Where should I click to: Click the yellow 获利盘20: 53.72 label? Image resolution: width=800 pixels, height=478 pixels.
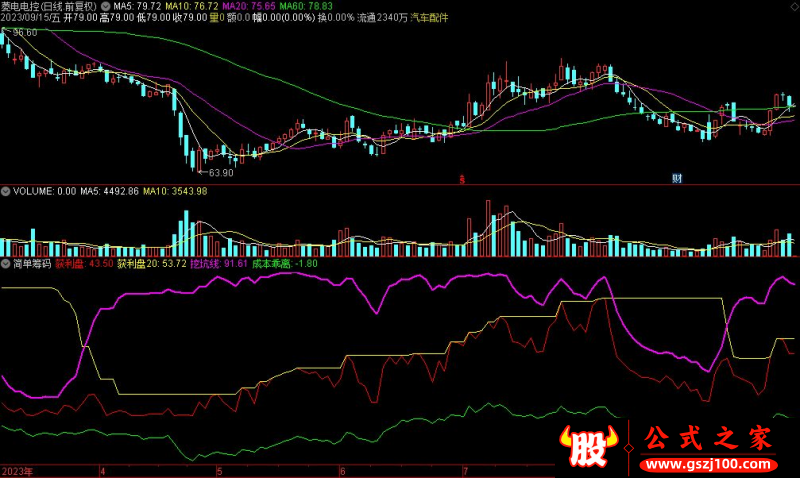coord(152,264)
